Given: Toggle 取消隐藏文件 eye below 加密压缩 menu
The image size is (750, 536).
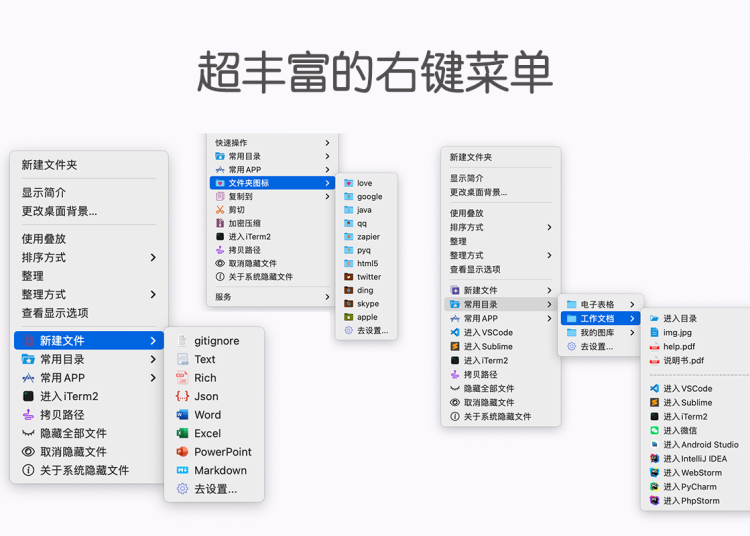Looking at the screenshot, I should pos(220,264).
